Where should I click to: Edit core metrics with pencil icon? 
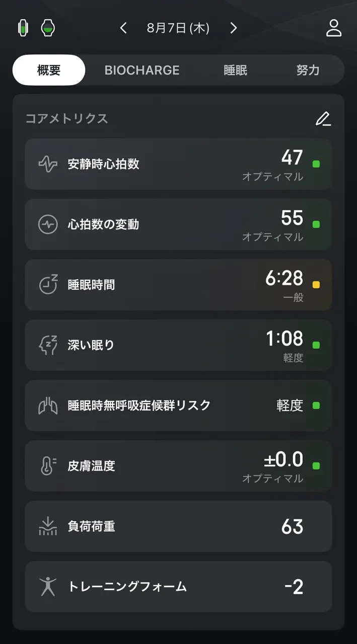pos(323,119)
